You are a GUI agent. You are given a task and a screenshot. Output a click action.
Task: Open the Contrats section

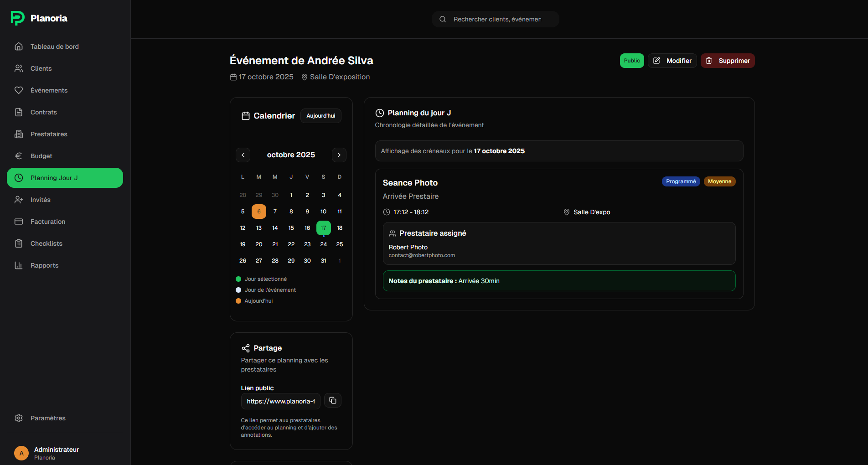65,112
